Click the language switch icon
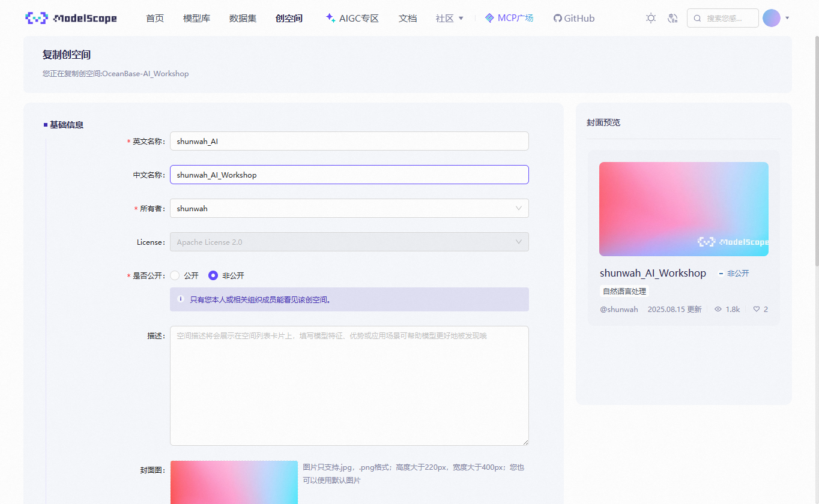 [x=673, y=18]
